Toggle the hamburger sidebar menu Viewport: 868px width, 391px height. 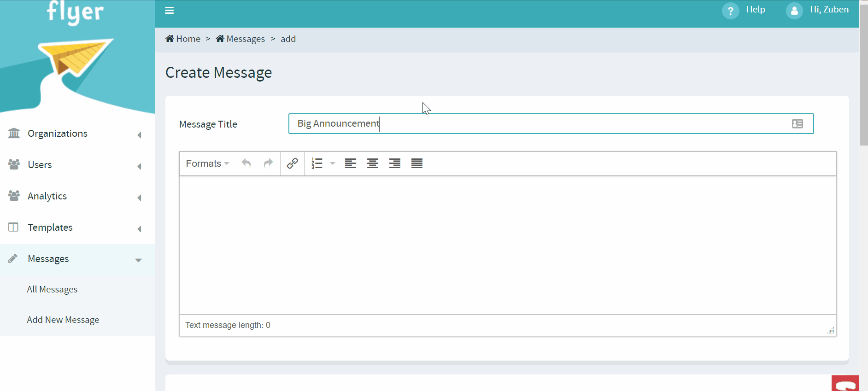[169, 11]
